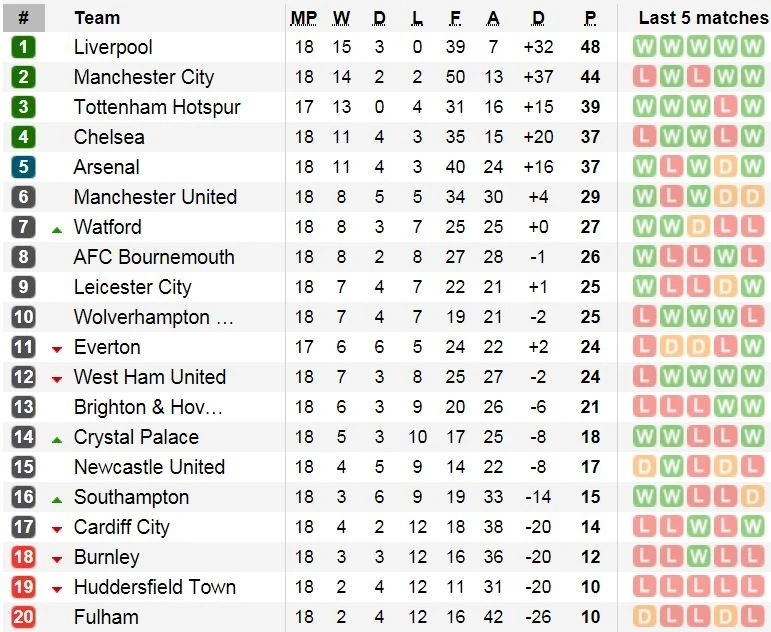This screenshot has height=632, width=771.
Task: Click the Last 5 matches header
Action: coord(703,18)
